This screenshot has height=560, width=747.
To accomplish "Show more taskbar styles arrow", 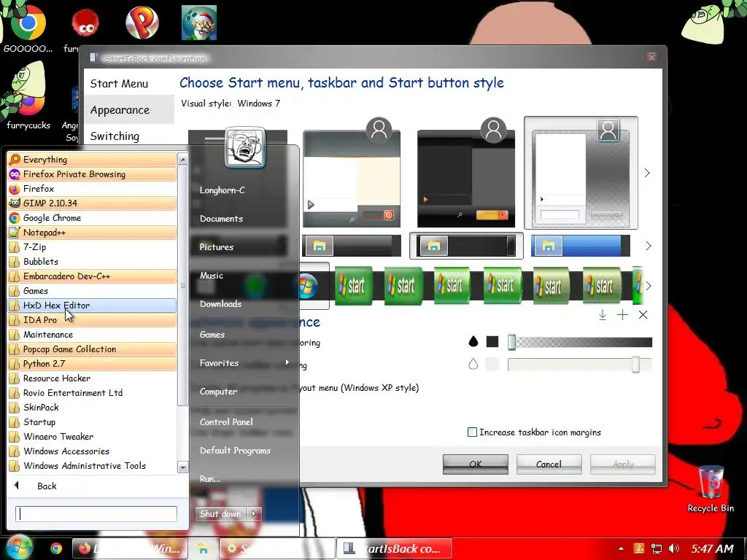I will (x=648, y=246).
